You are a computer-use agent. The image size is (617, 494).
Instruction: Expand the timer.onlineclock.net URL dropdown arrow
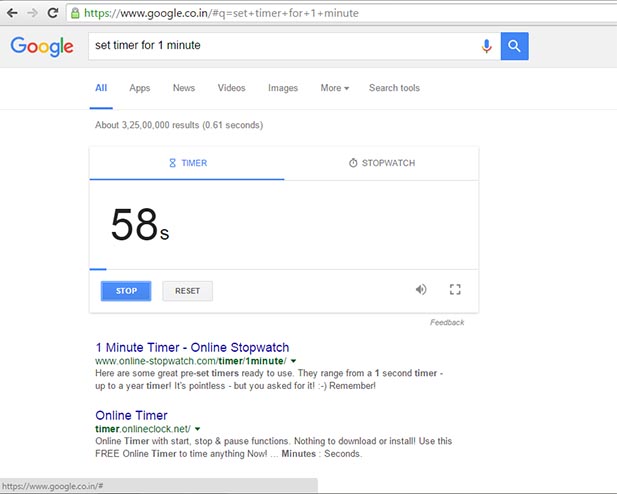click(x=198, y=429)
